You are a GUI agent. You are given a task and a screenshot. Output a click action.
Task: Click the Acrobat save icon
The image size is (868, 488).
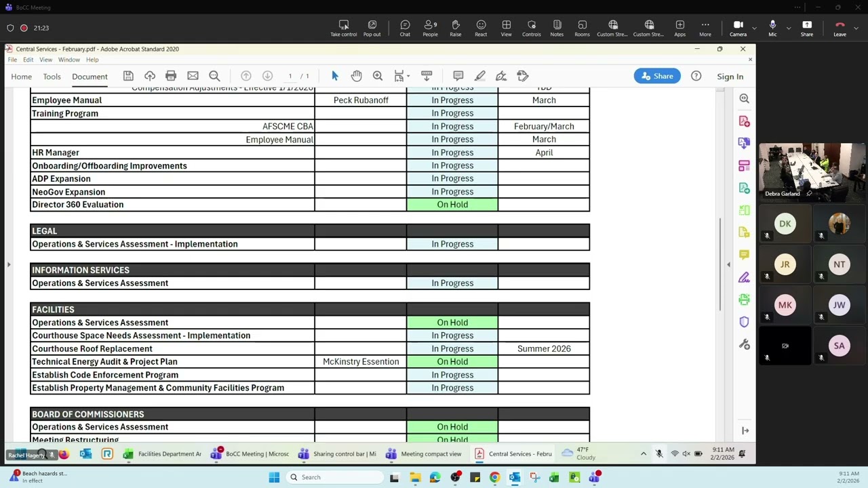128,76
